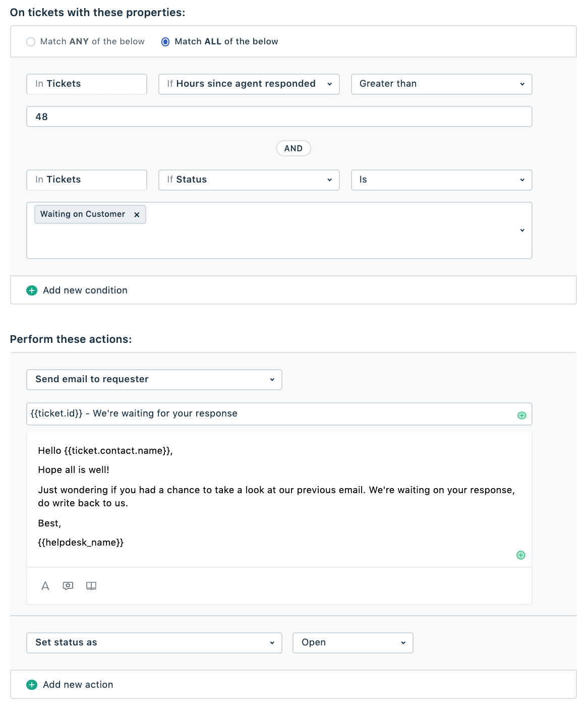Click the canned responses icon in editor toolbar
The height and width of the screenshot is (710, 588).
(x=68, y=586)
